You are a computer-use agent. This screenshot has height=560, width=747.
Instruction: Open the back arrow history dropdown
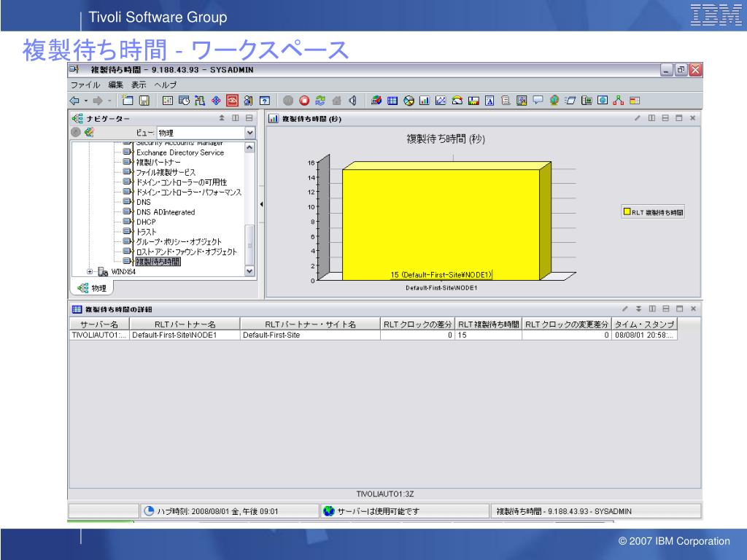pyautogui.click(x=86, y=101)
